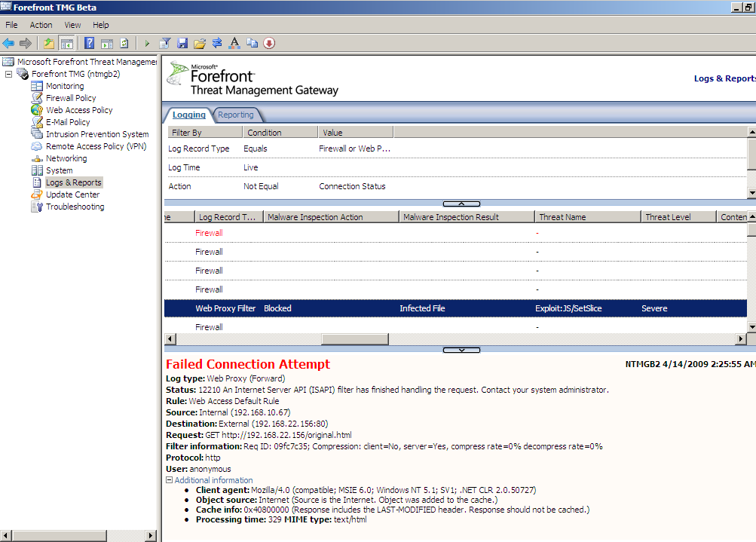Toggle the Show/Hide Console Tree icon

click(66, 44)
